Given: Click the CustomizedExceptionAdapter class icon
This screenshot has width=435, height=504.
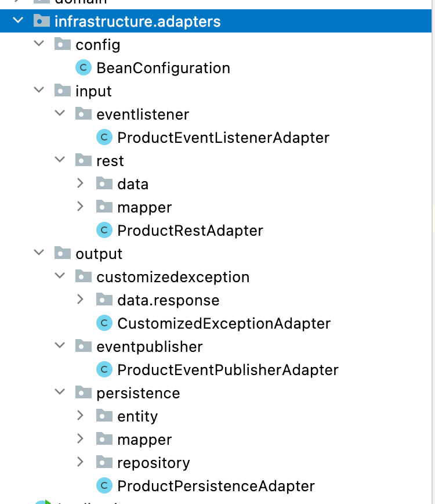Looking at the screenshot, I should tap(104, 323).
